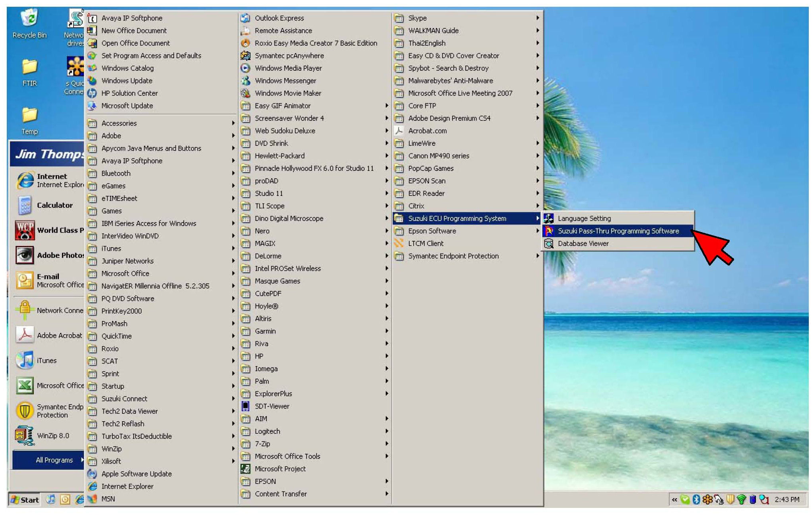Click the Bluetooth tray icon
Viewport: 812px width, 517px height.
coord(696,499)
